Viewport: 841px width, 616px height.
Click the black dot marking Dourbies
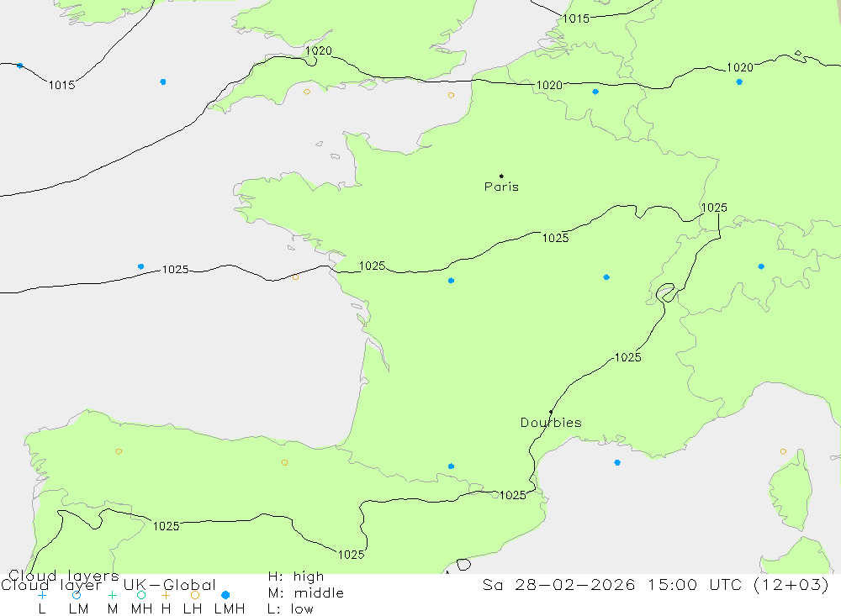pyautogui.click(x=551, y=412)
